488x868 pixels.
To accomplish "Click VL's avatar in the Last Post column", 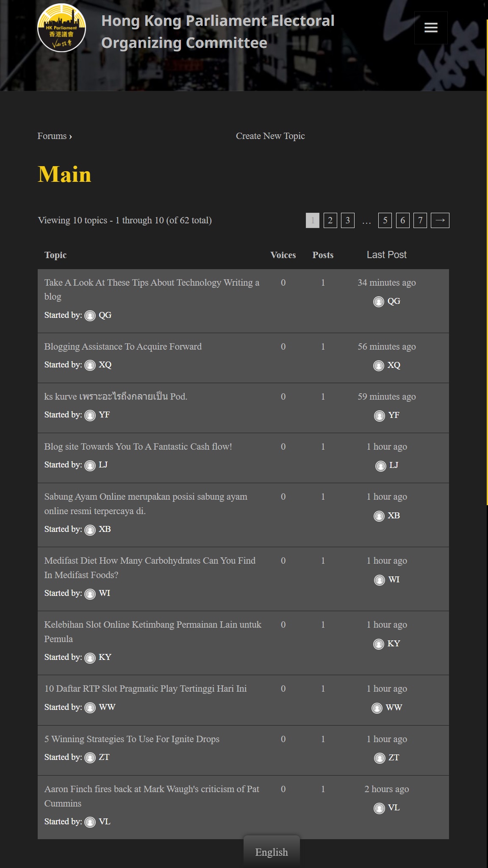I will 379,808.
